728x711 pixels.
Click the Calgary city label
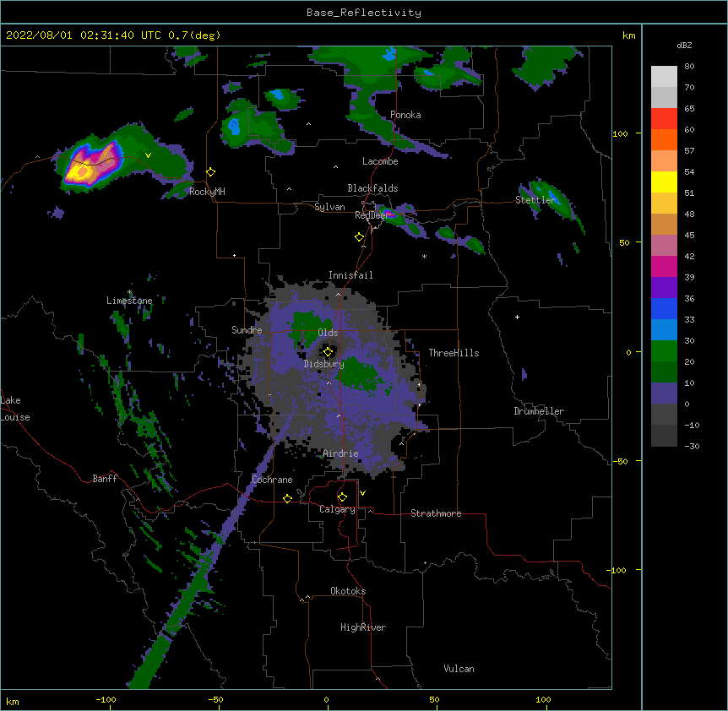point(337,509)
